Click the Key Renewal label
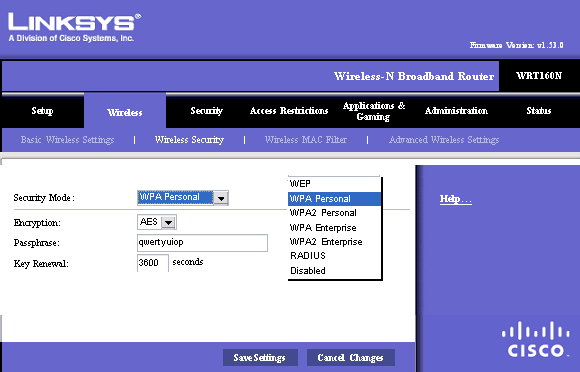 (41, 264)
